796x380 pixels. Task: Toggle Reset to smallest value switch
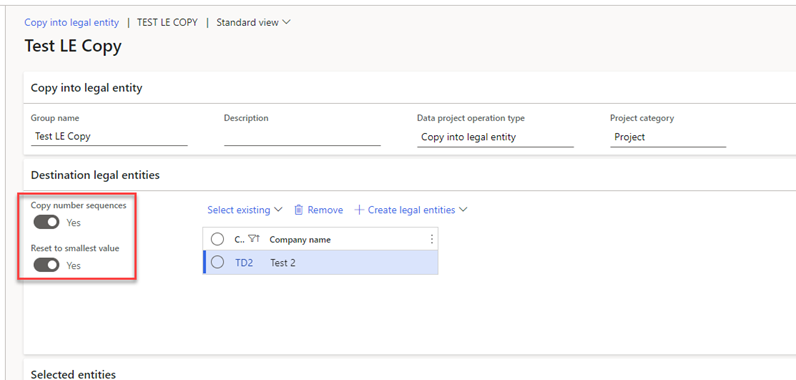point(47,265)
